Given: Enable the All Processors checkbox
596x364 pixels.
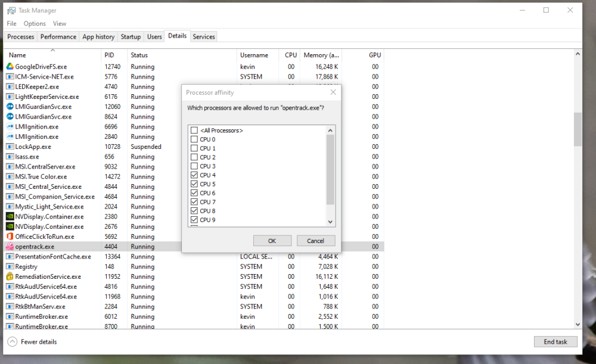Looking at the screenshot, I should tap(194, 130).
